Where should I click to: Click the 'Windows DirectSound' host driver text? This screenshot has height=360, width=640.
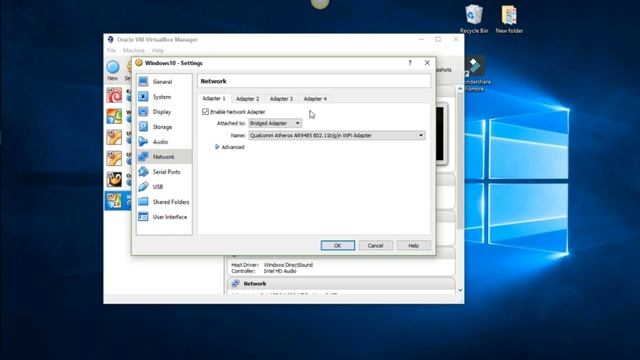point(288,265)
